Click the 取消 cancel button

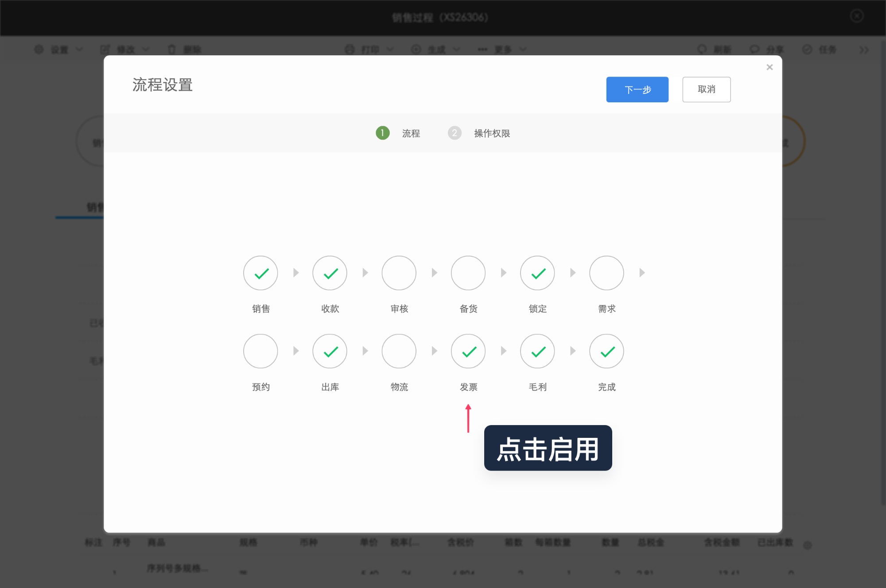click(707, 89)
